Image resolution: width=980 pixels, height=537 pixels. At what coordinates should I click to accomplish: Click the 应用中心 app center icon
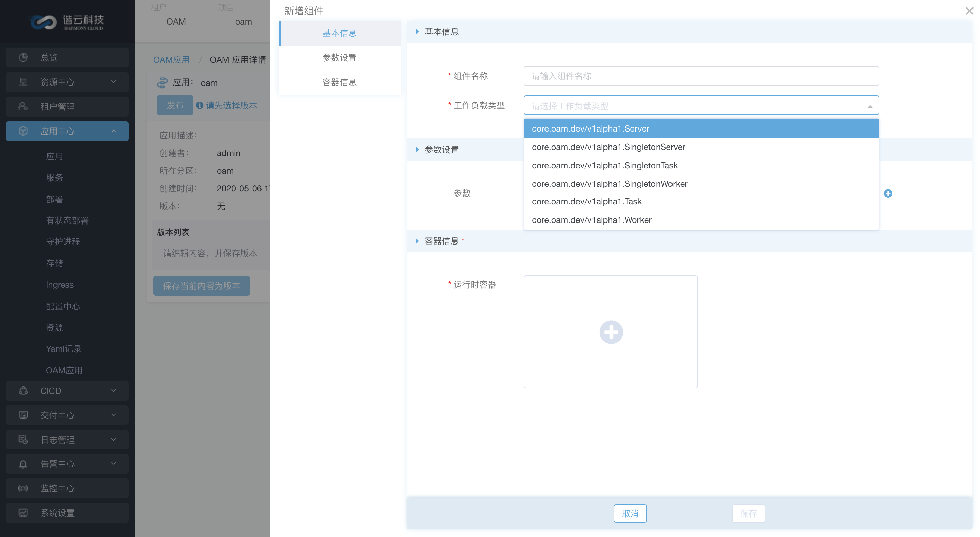click(x=22, y=131)
